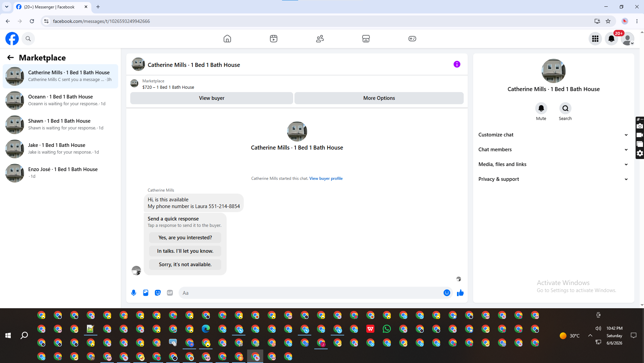This screenshot has height=363, width=644.
Task: Click Catherine Mills profile picture in right panel
Action: (x=554, y=71)
